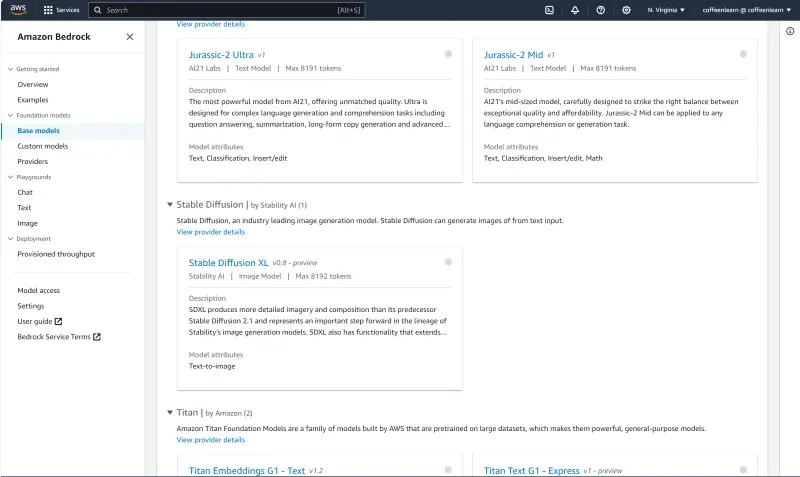
Task: Open the CloudShell terminal icon
Action: tap(549, 10)
